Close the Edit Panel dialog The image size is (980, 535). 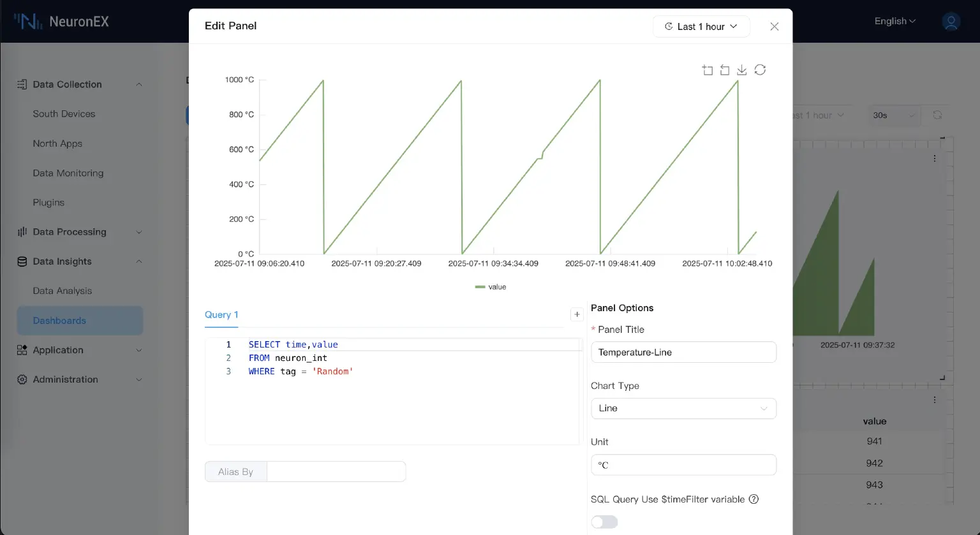[774, 26]
